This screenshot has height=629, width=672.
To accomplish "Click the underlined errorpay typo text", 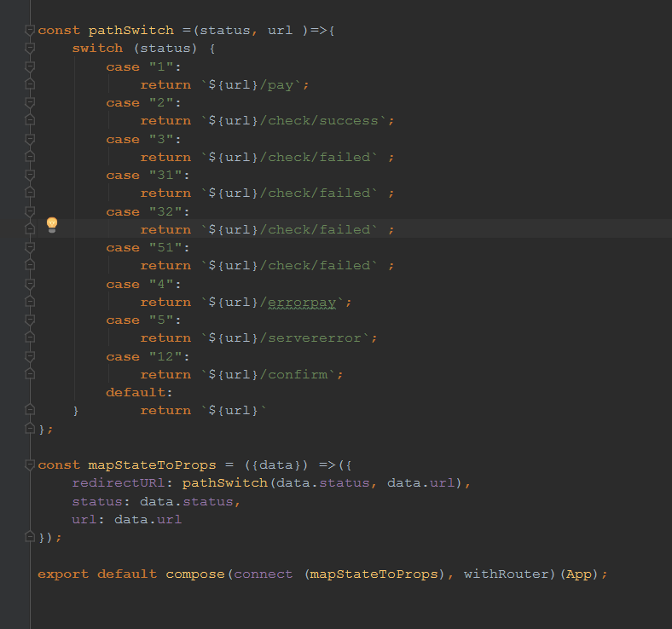I will pyautogui.click(x=302, y=303).
